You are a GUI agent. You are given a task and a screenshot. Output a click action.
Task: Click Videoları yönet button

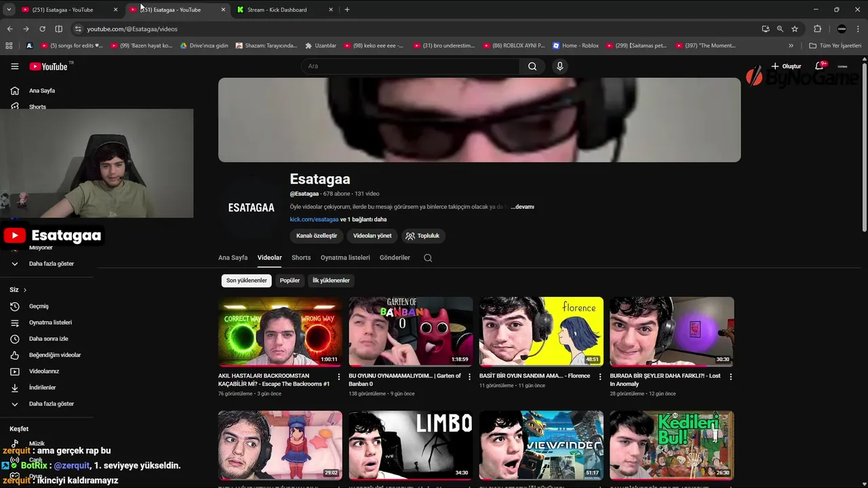click(372, 236)
